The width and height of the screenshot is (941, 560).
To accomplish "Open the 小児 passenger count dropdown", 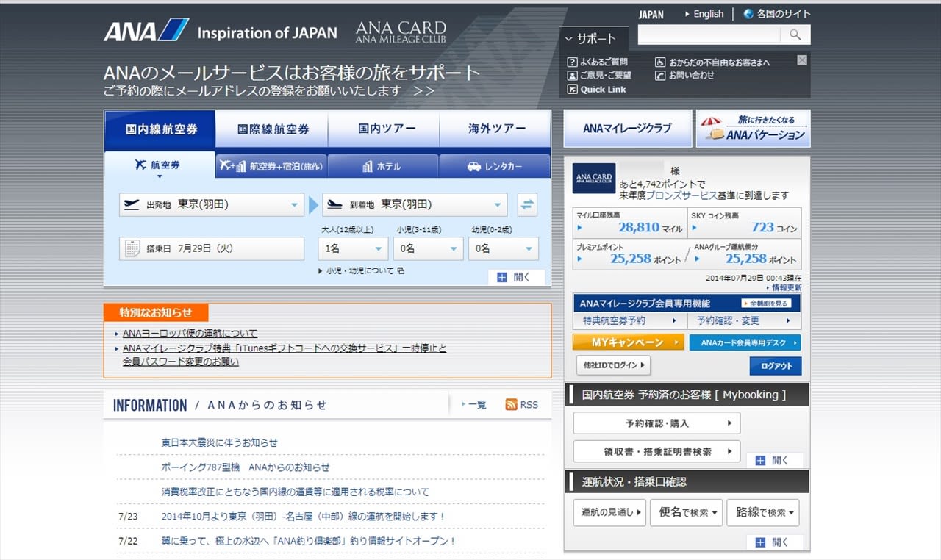I will (x=429, y=248).
